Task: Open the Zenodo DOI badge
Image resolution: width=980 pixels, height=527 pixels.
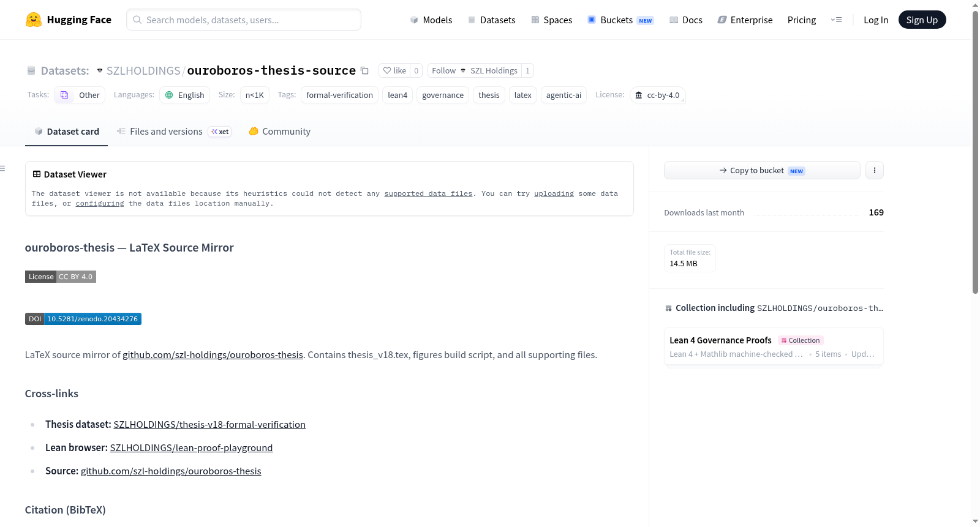Action: [x=83, y=319]
